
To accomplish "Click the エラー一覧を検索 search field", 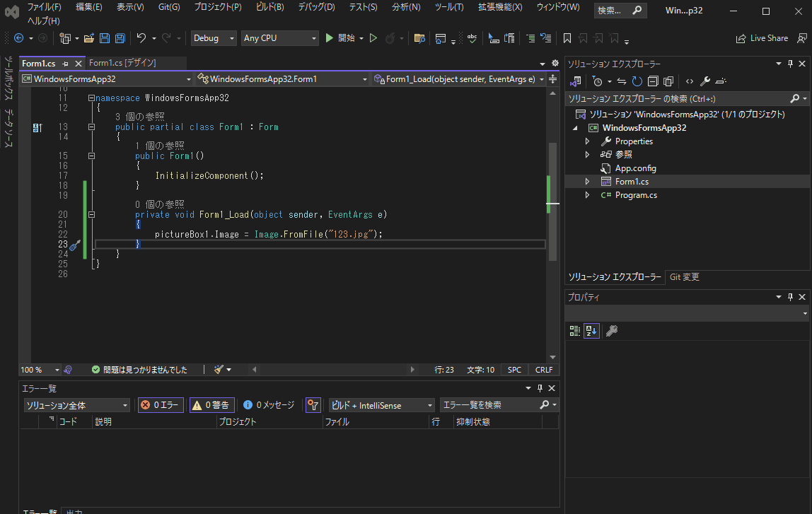I will [489, 405].
